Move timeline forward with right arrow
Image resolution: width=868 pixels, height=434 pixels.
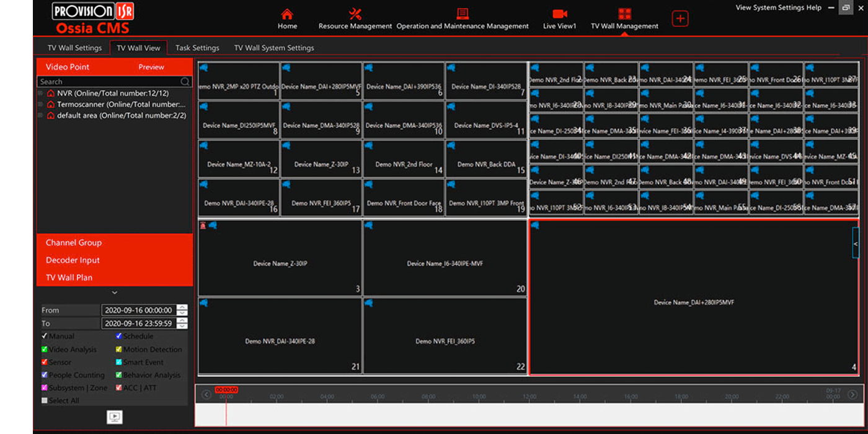click(852, 395)
